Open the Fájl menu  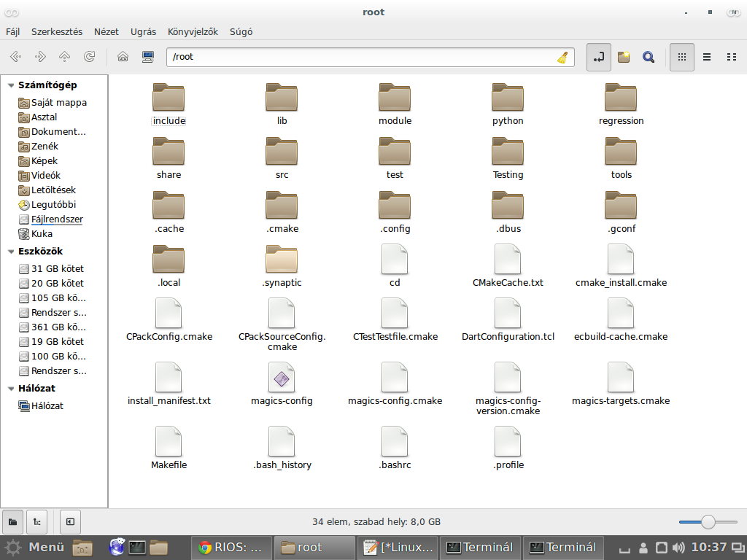[12, 31]
